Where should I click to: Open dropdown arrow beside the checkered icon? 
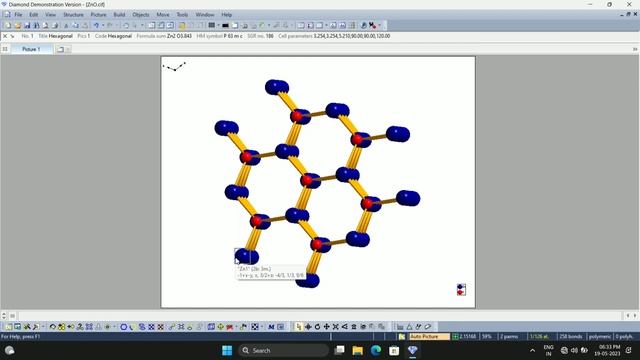262,327
